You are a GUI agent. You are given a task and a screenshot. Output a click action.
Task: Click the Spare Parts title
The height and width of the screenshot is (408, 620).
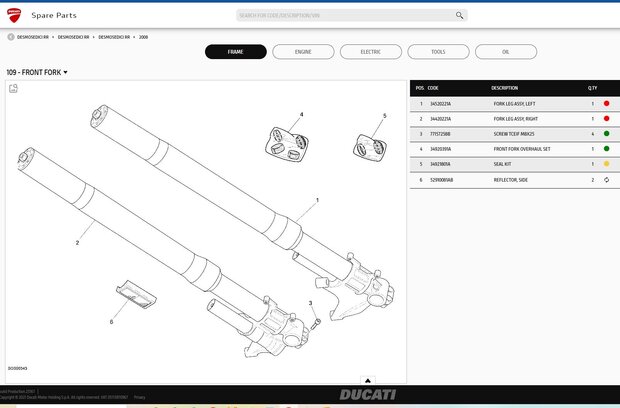(x=54, y=15)
